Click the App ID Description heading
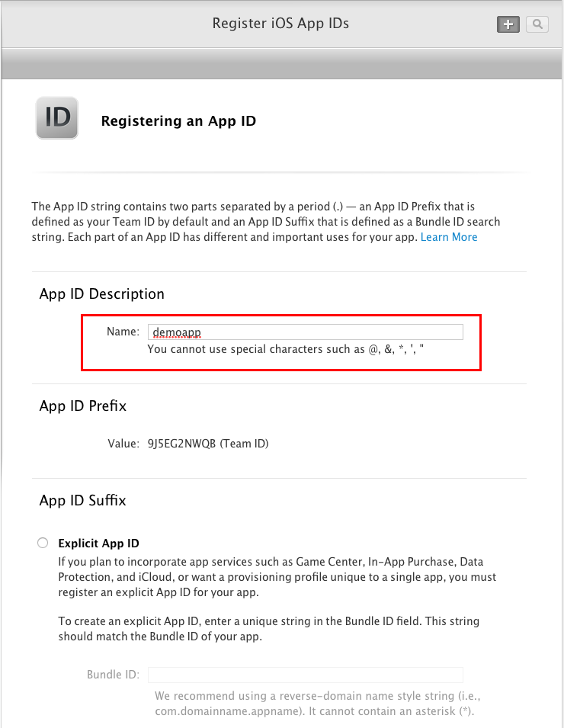The height and width of the screenshot is (728, 564). click(x=101, y=294)
